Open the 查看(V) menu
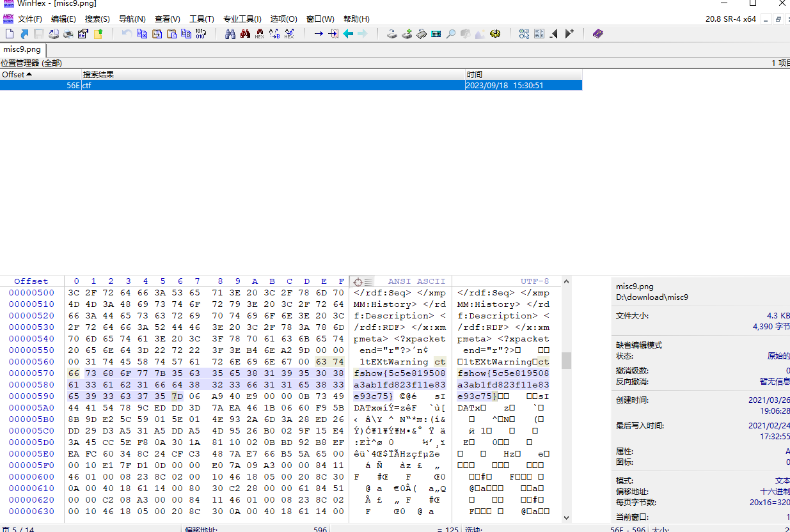This screenshot has height=532, width=790. 168,19
